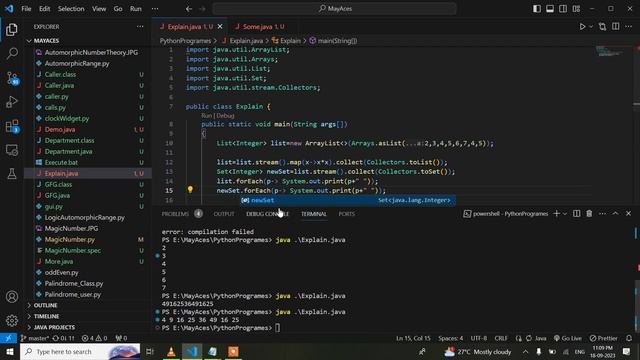Open the Extensions view
This screenshot has height=360, width=640.
12,126
